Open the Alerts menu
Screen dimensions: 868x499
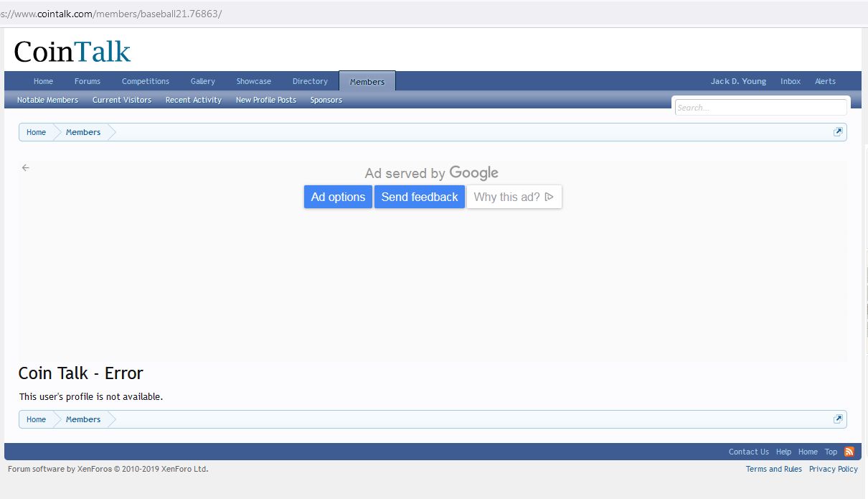[x=825, y=81]
